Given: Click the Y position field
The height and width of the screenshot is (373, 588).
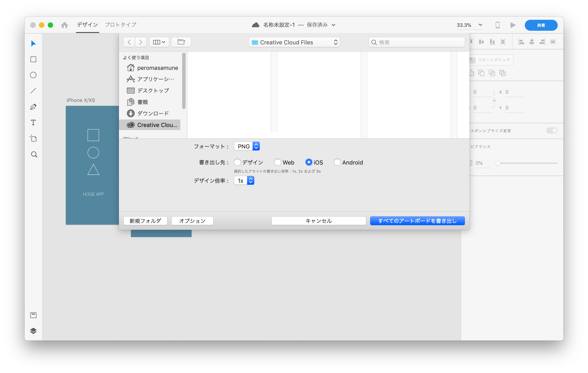Looking at the screenshot, I should click(514, 108).
